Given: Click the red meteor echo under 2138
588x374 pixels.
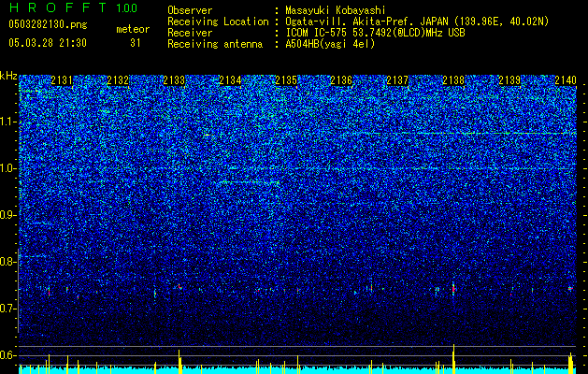Looking at the screenshot, I should tap(453, 289).
